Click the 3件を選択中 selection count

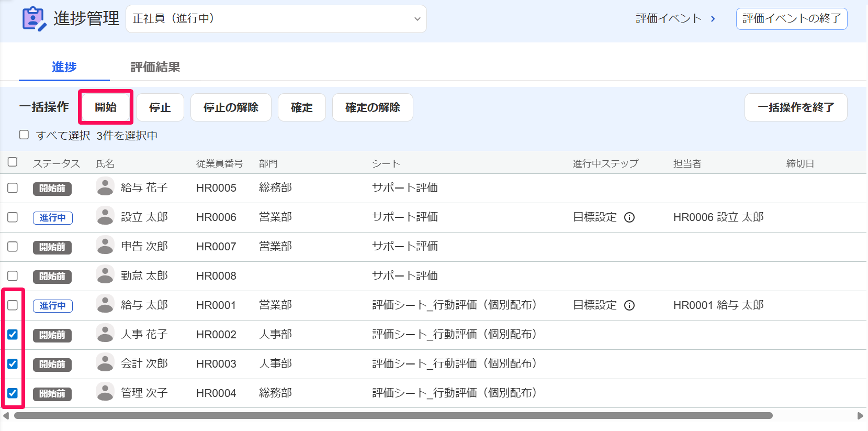(127, 136)
